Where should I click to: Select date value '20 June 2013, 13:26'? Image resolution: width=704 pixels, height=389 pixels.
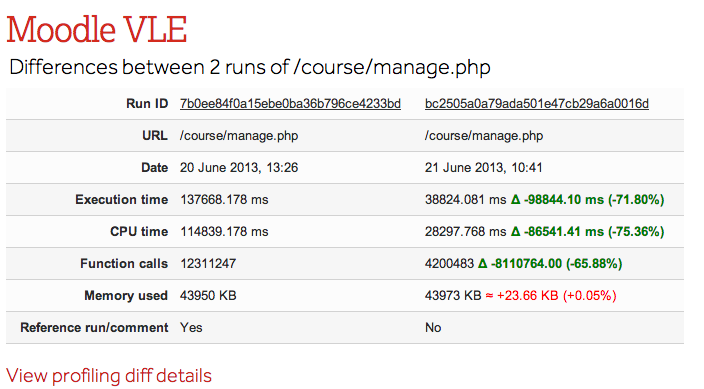(239, 168)
